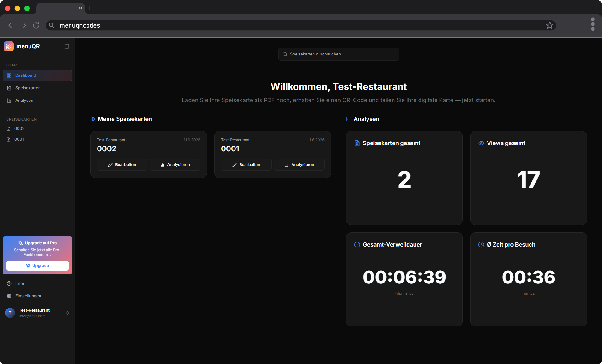
Task: Click the 00:06:39 total duration value
Action: [404, 277]
